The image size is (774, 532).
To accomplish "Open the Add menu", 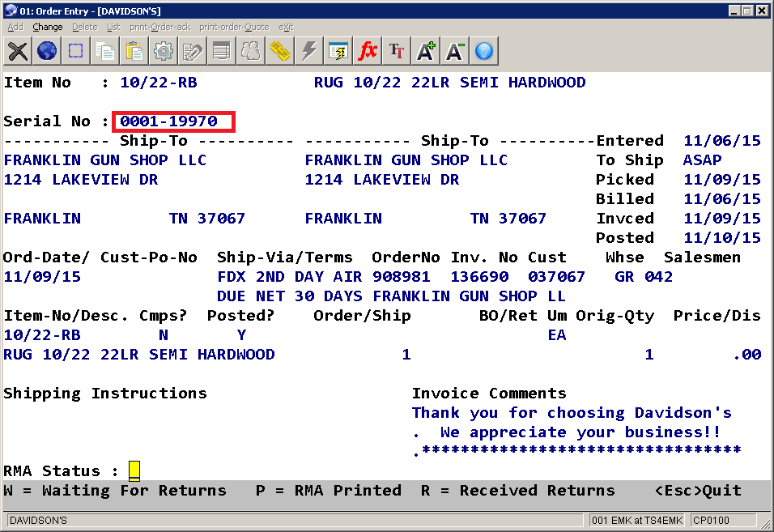I will click(15, 28).
